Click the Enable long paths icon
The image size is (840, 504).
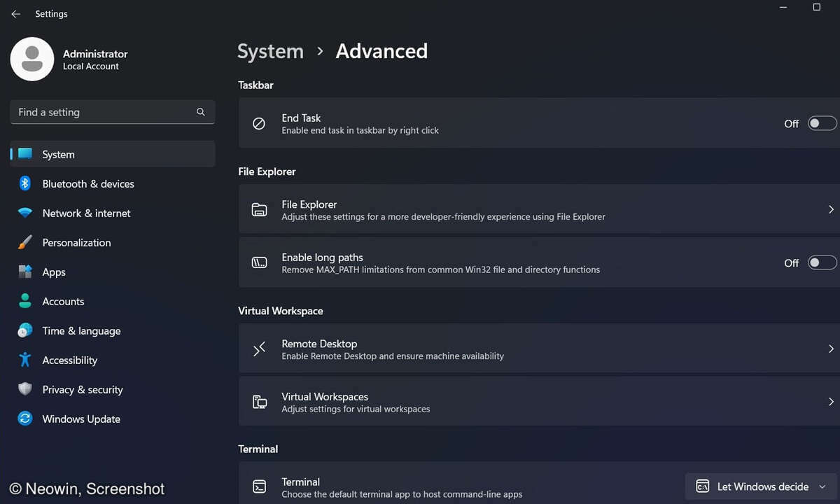click(259, 262)
